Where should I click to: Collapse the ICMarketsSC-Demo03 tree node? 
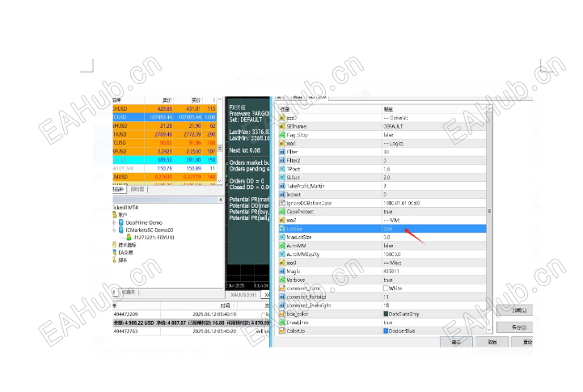click(115, 230)
